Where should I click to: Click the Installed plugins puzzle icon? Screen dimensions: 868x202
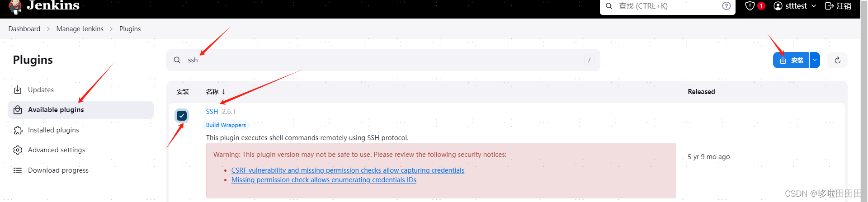pyautogui.click(x=18, y=130)
